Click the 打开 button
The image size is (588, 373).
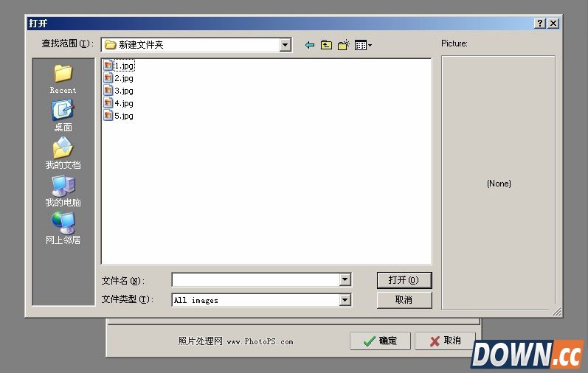click(x=404, y=280)
